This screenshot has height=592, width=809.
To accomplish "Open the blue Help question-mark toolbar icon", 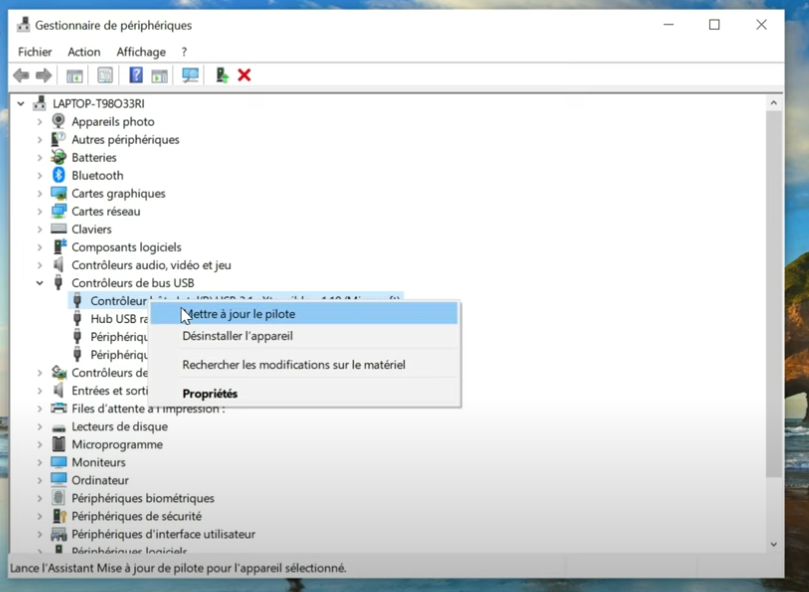I will click(x=136, y=75).
